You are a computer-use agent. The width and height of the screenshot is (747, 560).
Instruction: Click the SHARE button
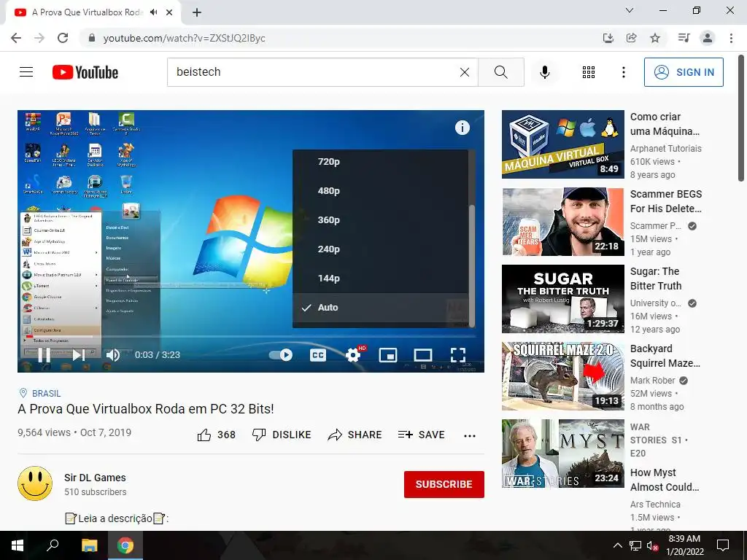[x=355, y=435]
